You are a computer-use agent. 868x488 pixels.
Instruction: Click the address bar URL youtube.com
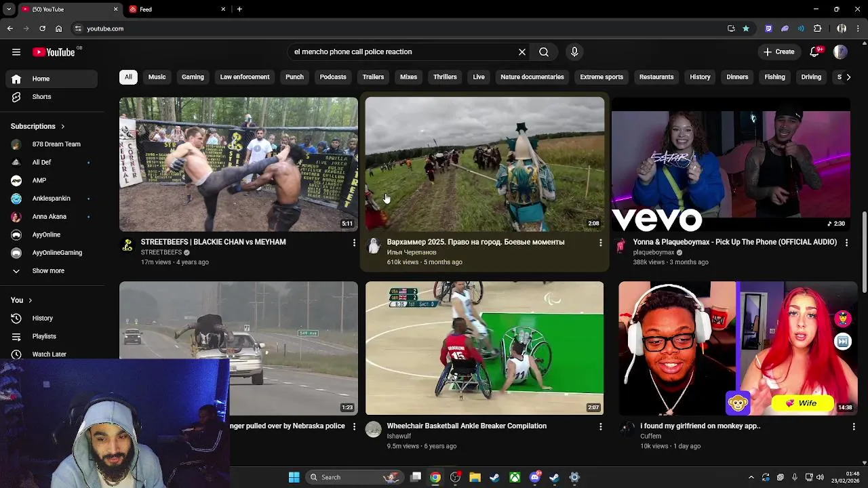105,28
